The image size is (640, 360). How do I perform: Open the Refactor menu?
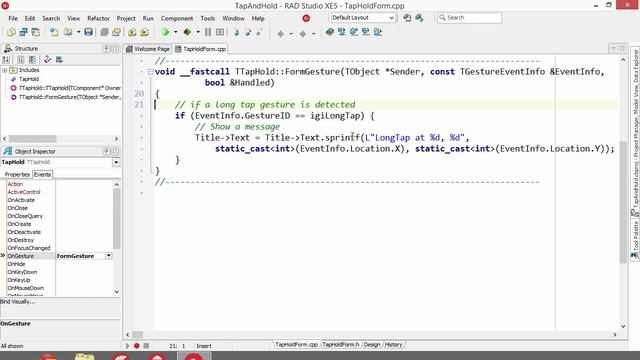98,18
